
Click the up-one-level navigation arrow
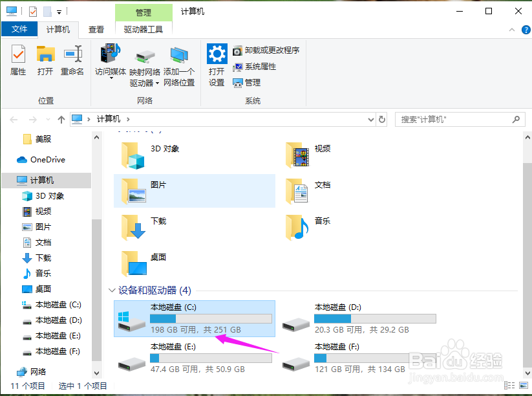[x=61, y=118]
